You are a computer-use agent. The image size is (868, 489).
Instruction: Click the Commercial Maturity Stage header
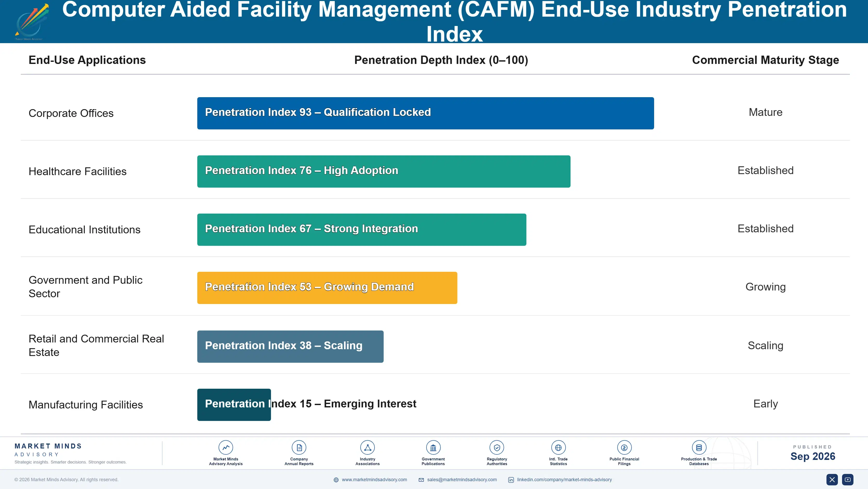pyautogui.click(x=765, y=60)
